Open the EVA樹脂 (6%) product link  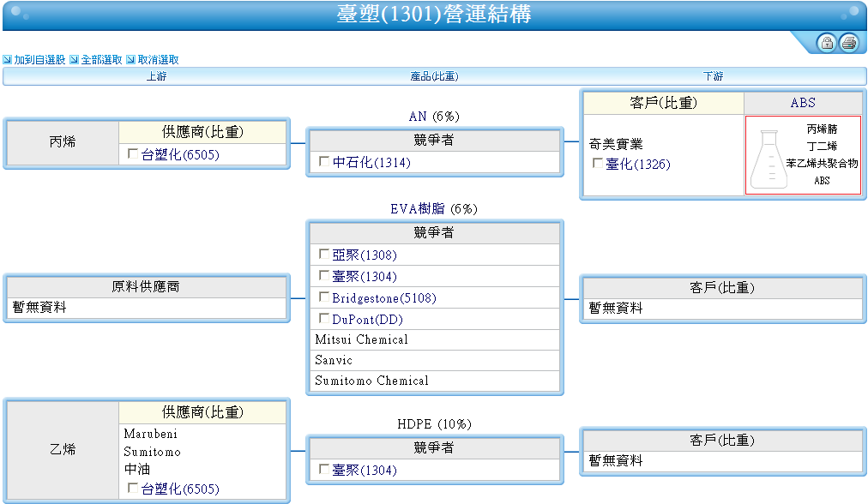pos(434,209)
